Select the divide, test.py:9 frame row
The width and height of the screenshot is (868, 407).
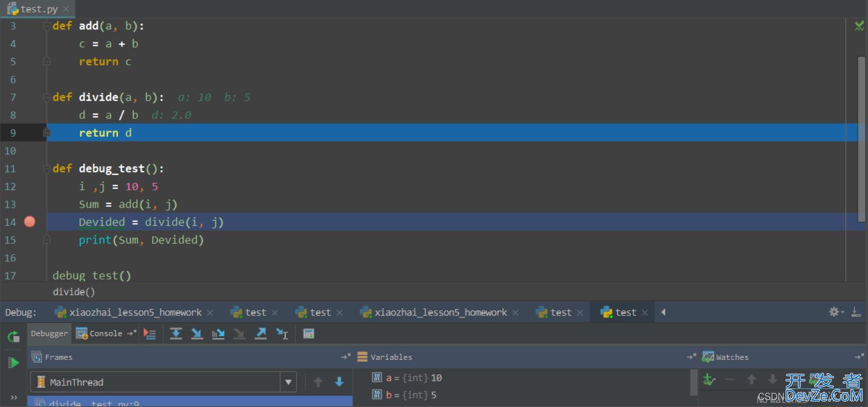[190, 402]
